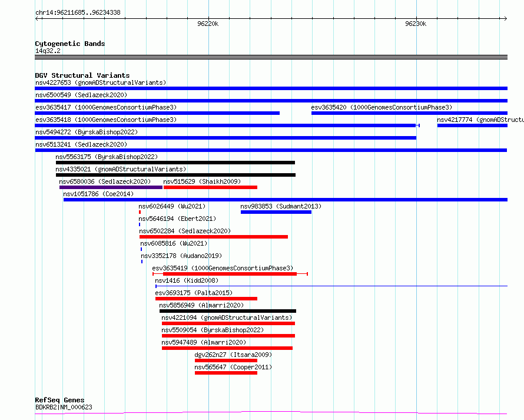Click nsv1416 Kidd2008 label
Viewport: 524px width, 420px height.
187,280
